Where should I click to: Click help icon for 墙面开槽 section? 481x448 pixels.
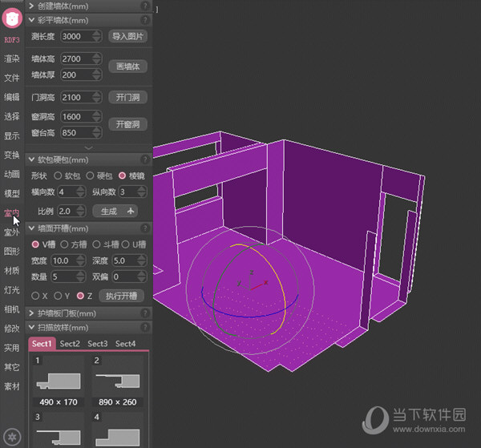(x=145, y=229)
